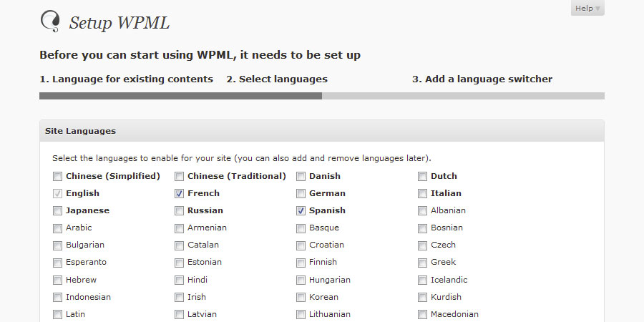
Task: Click the Esperanto label text
Action: pos(86,262)
